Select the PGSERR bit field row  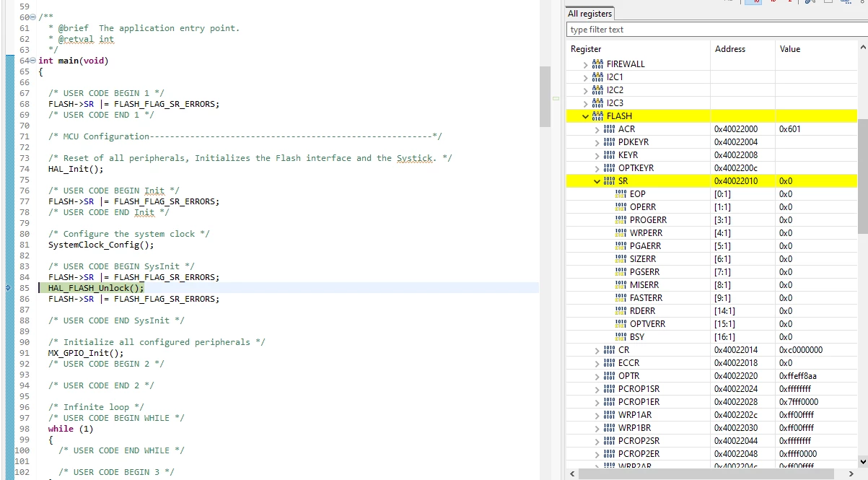(x=712, y=271)
